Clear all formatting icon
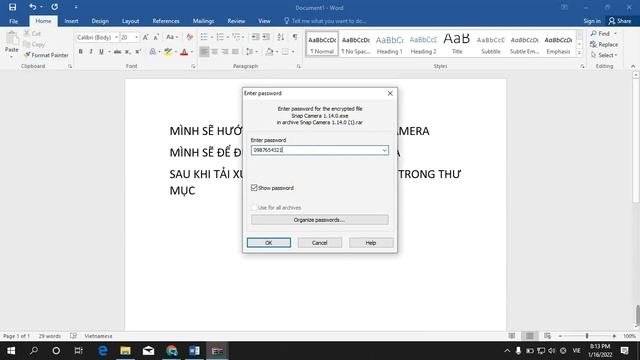 [189, 37]
